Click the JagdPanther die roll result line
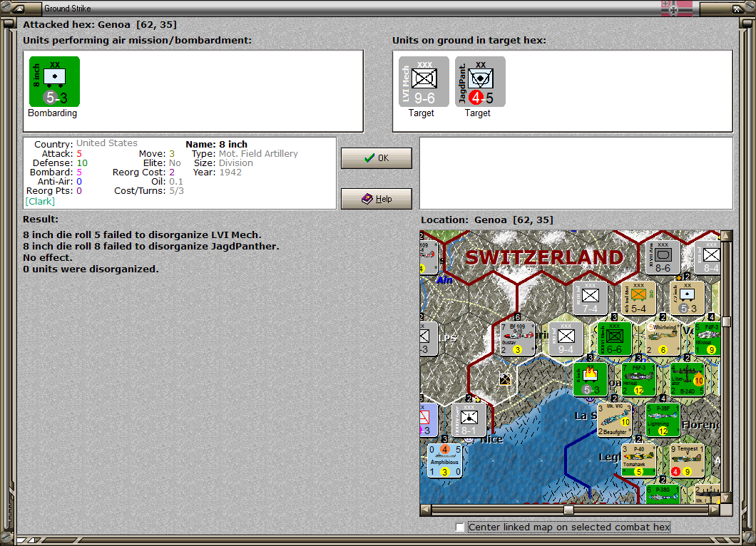756x546 pixels. tap(151, 246)
